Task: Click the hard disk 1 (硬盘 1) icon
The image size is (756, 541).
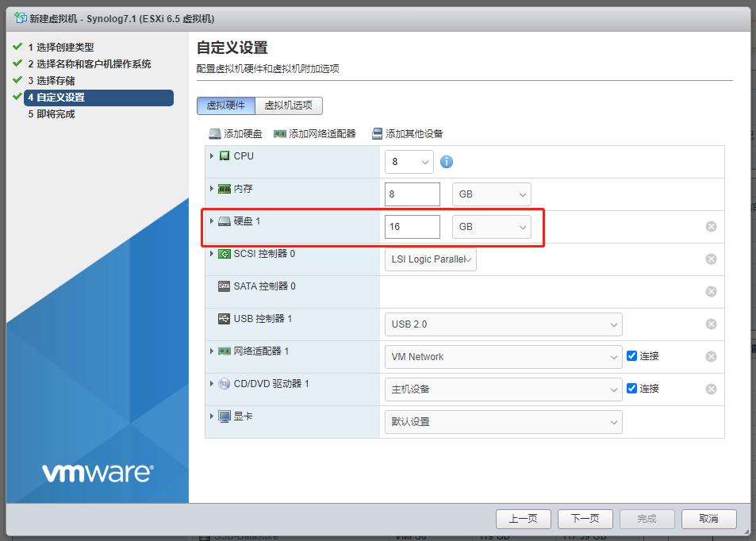Action: click(x=224, y=221)
